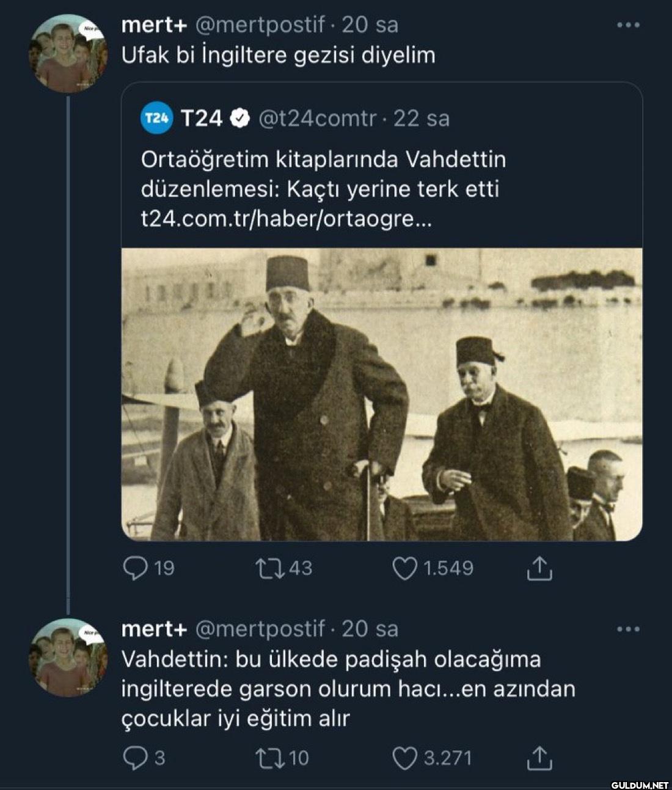Open more options on first tweet
672x790 pixels.
click(x=628, y=25)
